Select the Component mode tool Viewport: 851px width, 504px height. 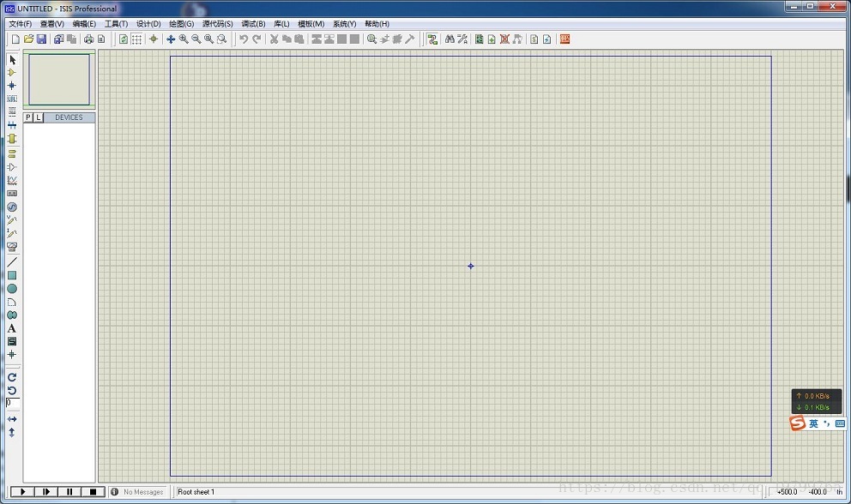12,73
